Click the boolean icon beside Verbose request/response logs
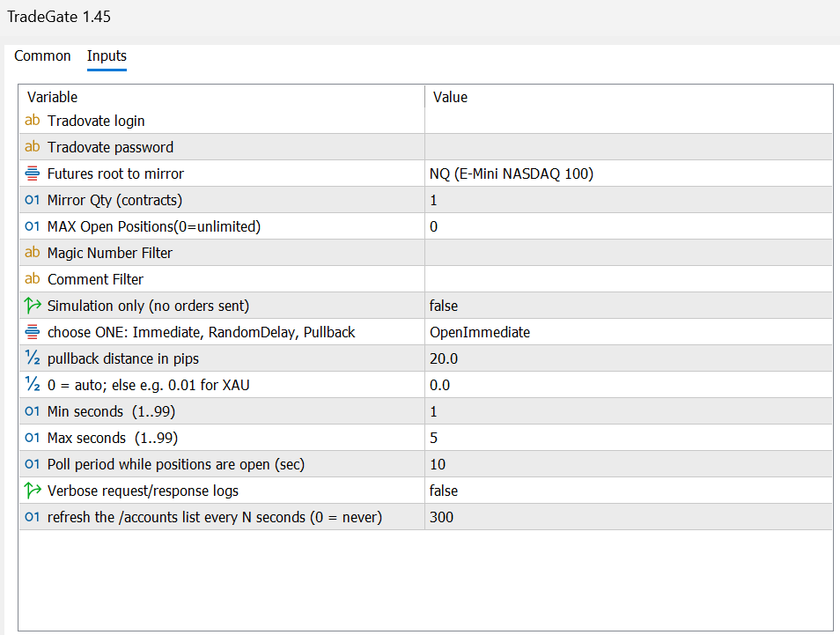 (33, 491)
